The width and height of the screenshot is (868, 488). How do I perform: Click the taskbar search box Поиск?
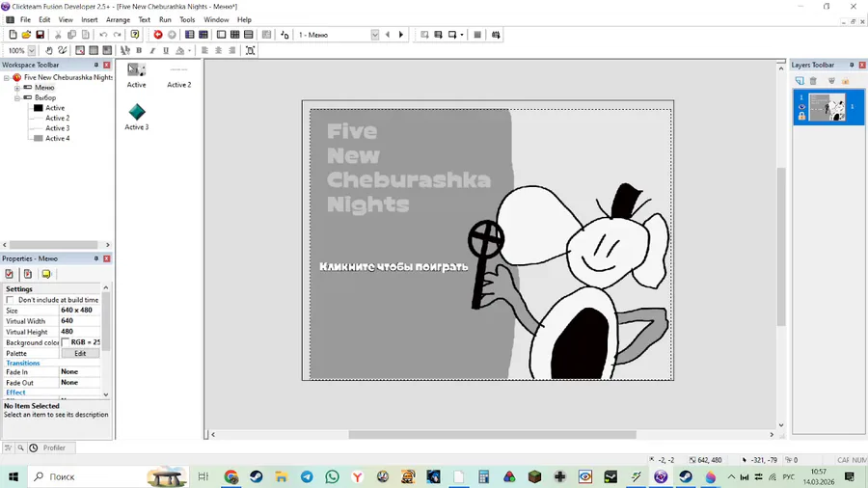click(108, 476)
